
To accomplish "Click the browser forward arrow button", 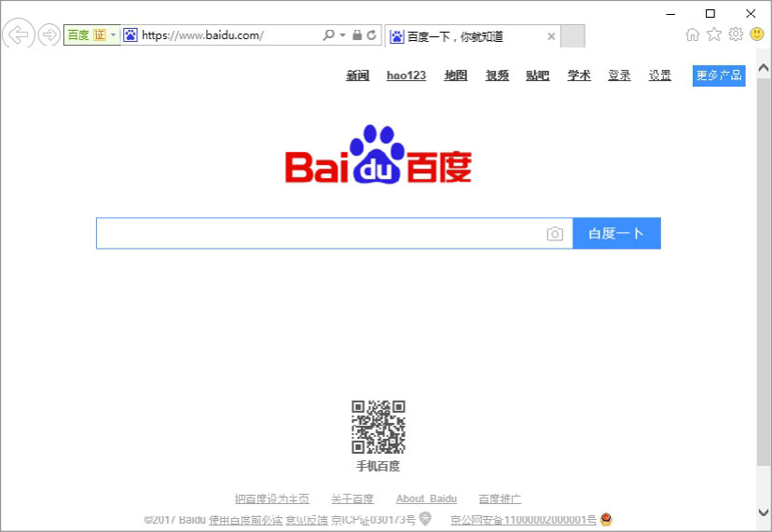I will click(49, 35).
